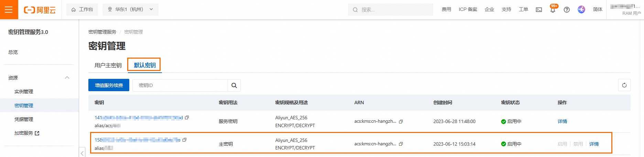Open 凭据管理 in sidebar
The image size is (644, 157).
coord(24,119)
